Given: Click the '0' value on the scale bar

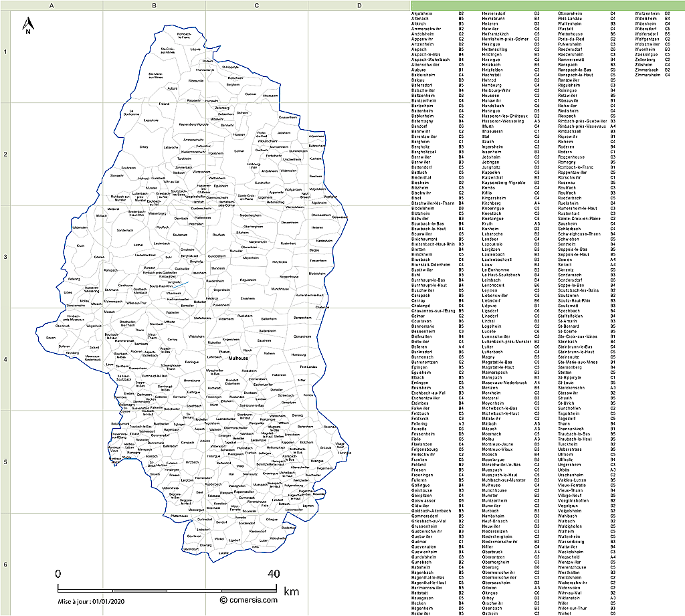Looking at the screenshot, I should pyautogui.click(x=58, y=574).
